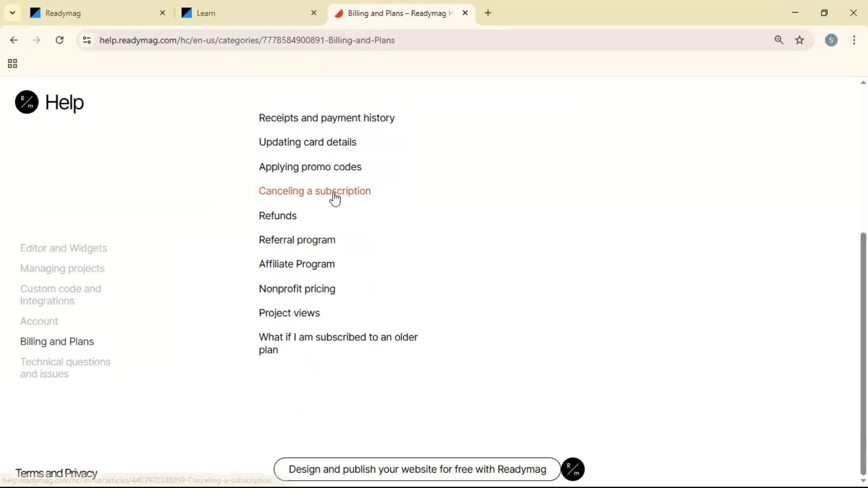Open the Canceling a subscription article
868x488 pixels.
click(x=315, y=191)
